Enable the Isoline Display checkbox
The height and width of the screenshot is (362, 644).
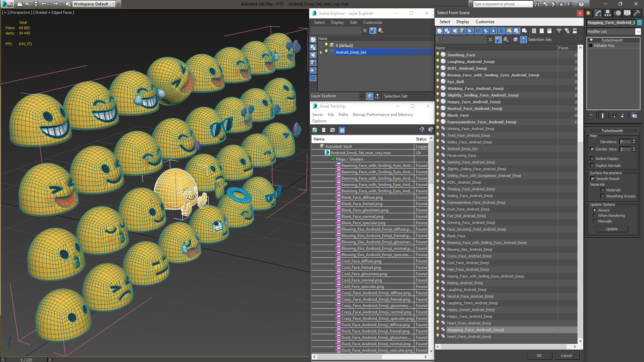(592, 159)
